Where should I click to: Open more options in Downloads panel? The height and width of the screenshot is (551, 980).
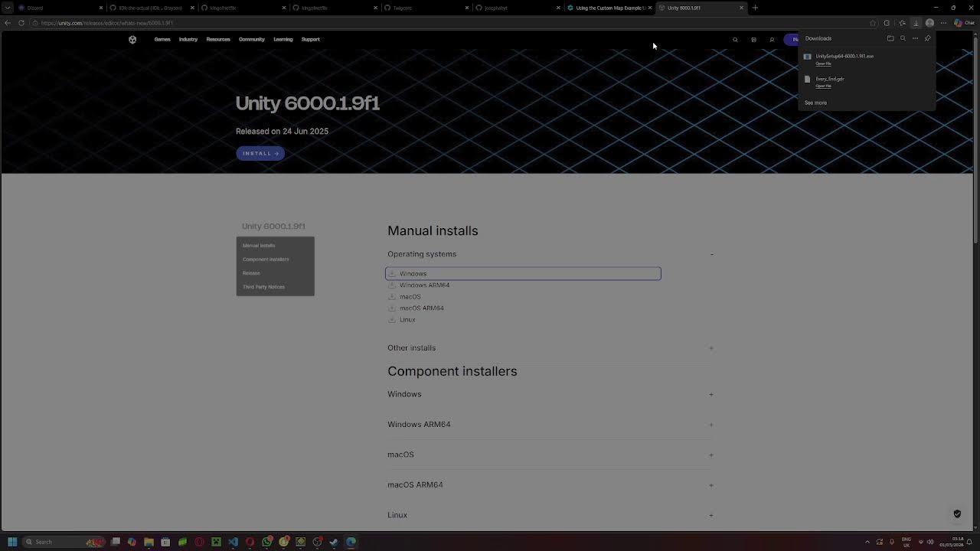coord(915,38)
